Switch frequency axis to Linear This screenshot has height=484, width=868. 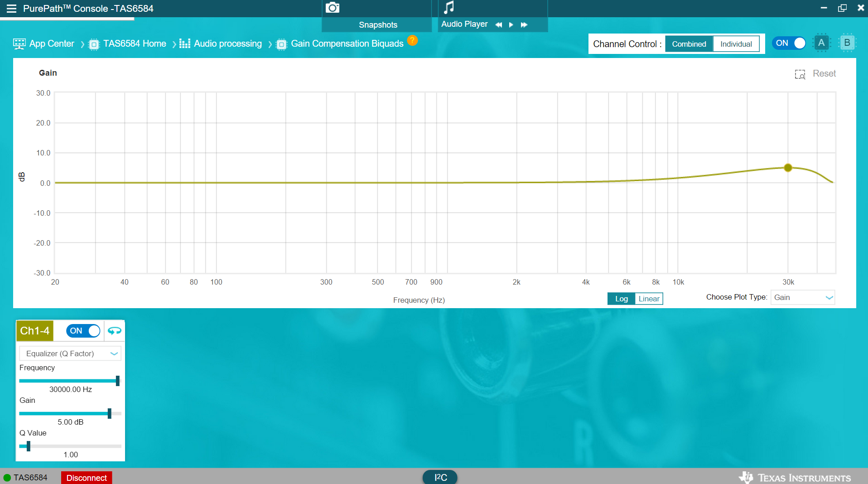point(649,299)
